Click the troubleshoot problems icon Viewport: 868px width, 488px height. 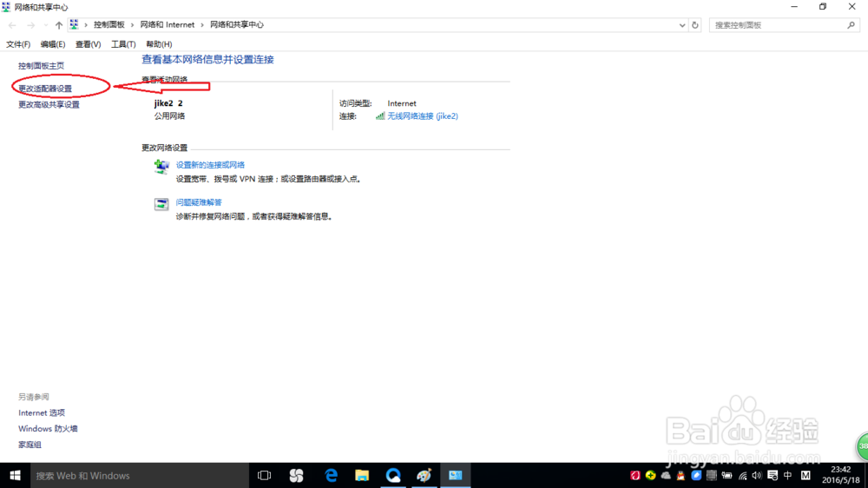[161, 204]
